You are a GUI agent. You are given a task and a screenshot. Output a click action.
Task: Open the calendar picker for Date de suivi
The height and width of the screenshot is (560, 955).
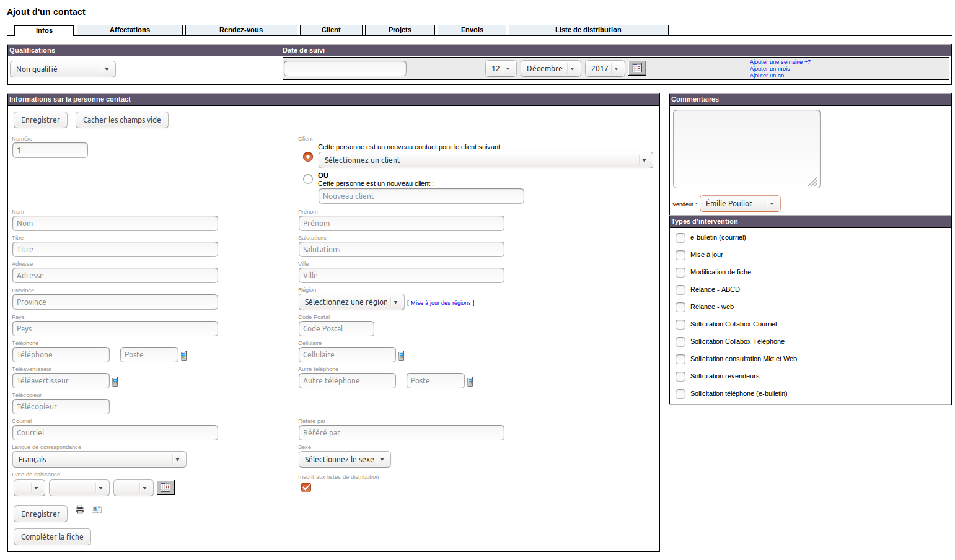[637, 68]
